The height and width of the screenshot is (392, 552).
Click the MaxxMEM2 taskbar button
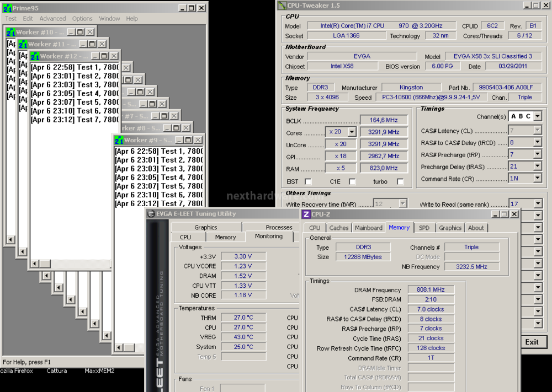[x=99, y=371]
